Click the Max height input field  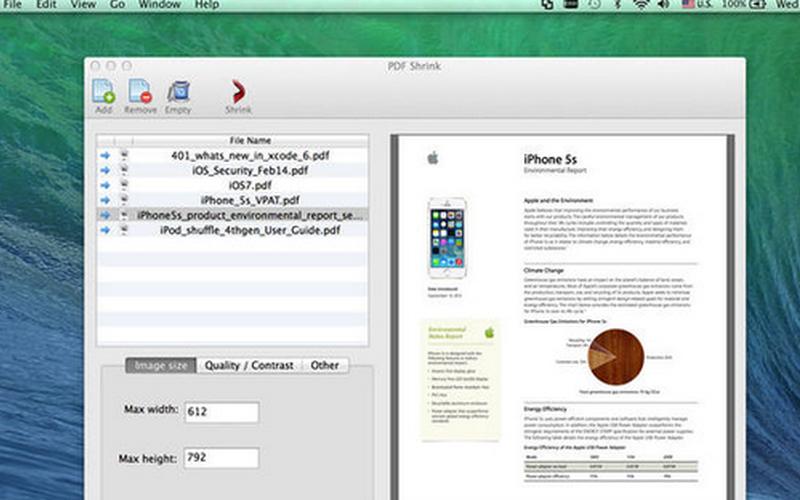coord(221,458)
